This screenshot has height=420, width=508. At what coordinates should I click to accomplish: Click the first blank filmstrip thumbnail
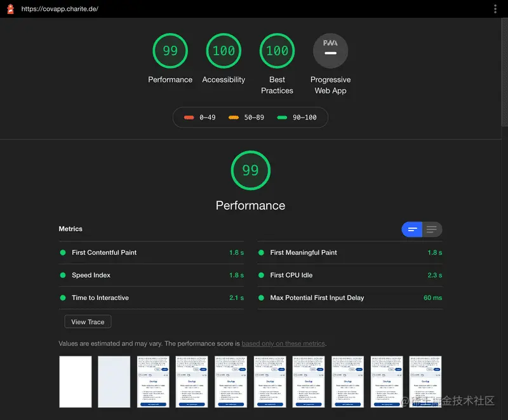tap(76, 382)
